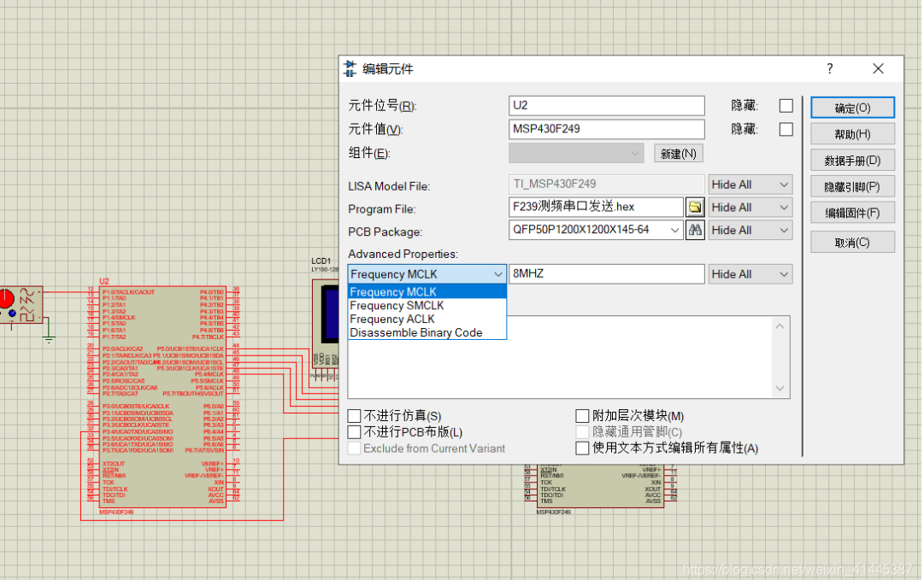Viewport: 924px width, 580px height.
Task: Open Hide All dropdown for LISA Model File
Action: pyautogui.click(x=750, y=184)
